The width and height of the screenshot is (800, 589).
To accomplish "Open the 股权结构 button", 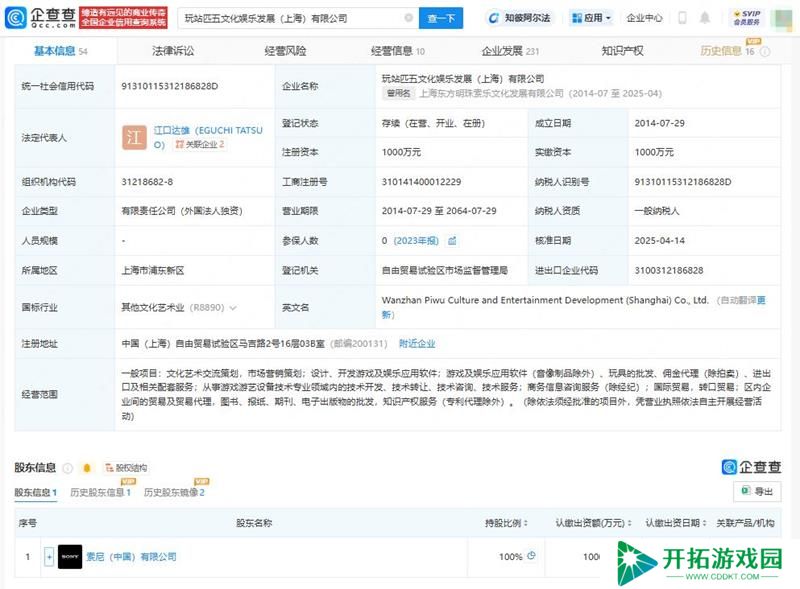I will [127, 468].
